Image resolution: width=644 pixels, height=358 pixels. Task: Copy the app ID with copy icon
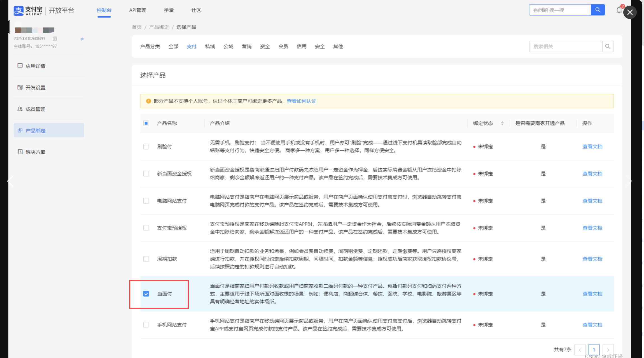pyautogui.click(x=55, y=39)
